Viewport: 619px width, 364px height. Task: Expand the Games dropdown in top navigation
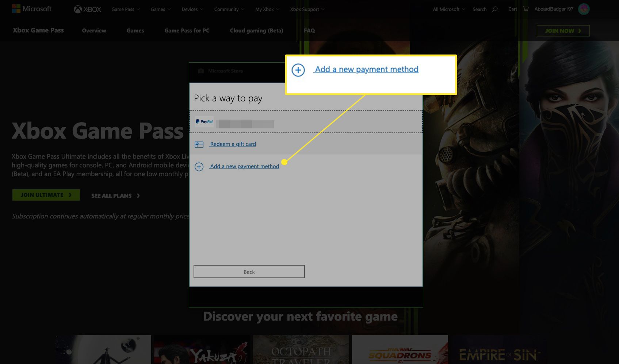(161, 9)
